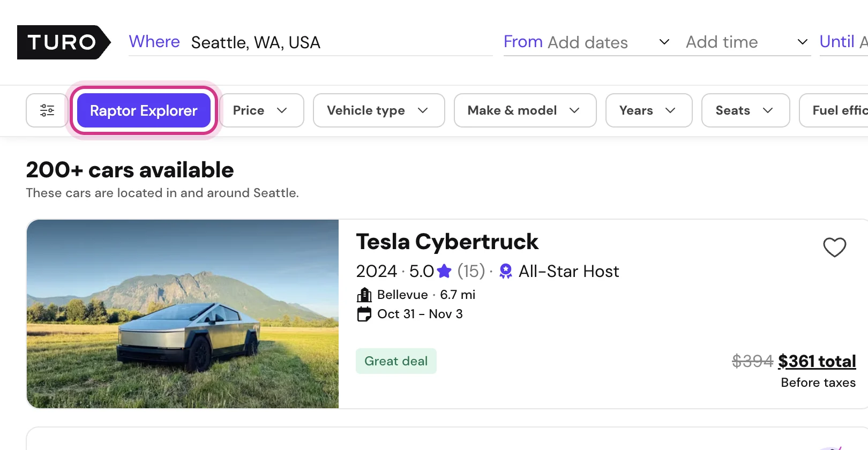Expand the Make & model filter

pyautogui.click(x=525, y=110)
